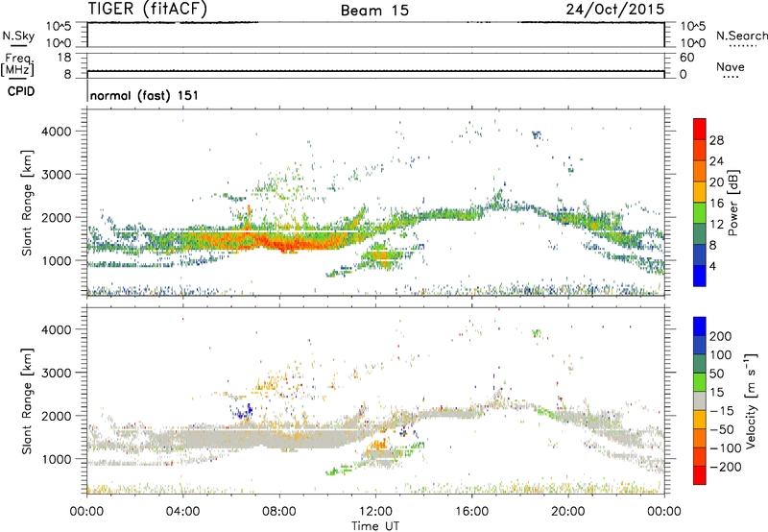Click the '−100' label on the Velocity scale
Screen dimensions: 768x532
(x=726, y=448)
